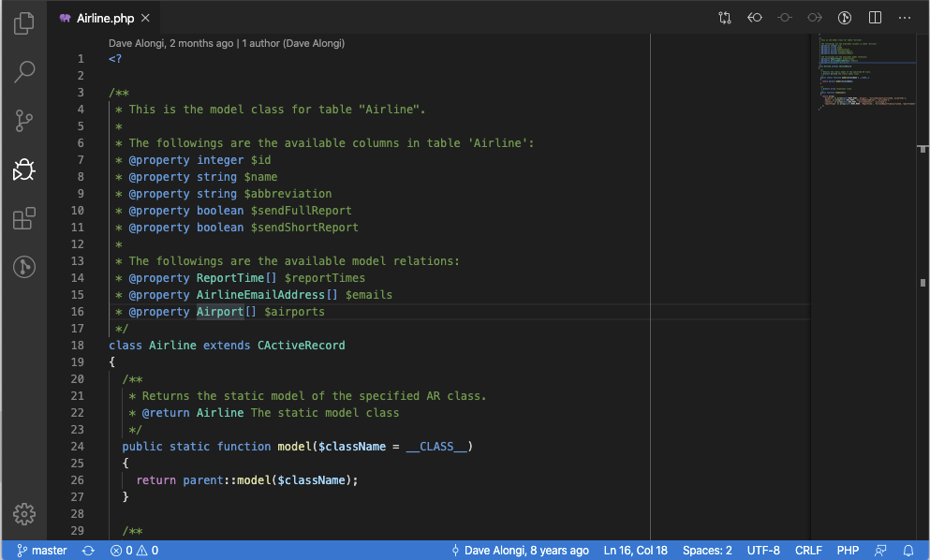The width and height of the screenshot is (930, 560).
Task: Change end of line sequence CRLF
Action: (x=808, y=551)
